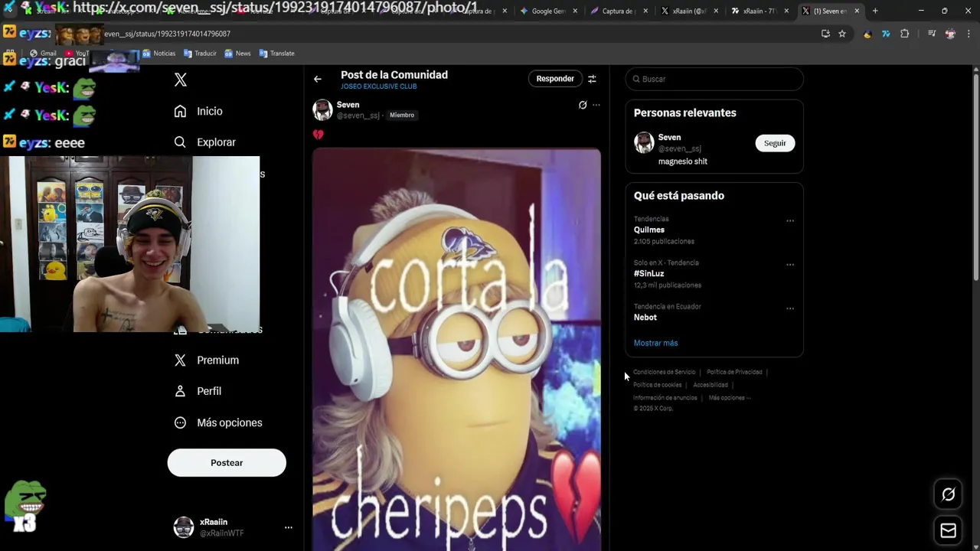Screen dimensions: 980x551
Task: Open the #SinLuz trending topic
Action: pos(648,273)
